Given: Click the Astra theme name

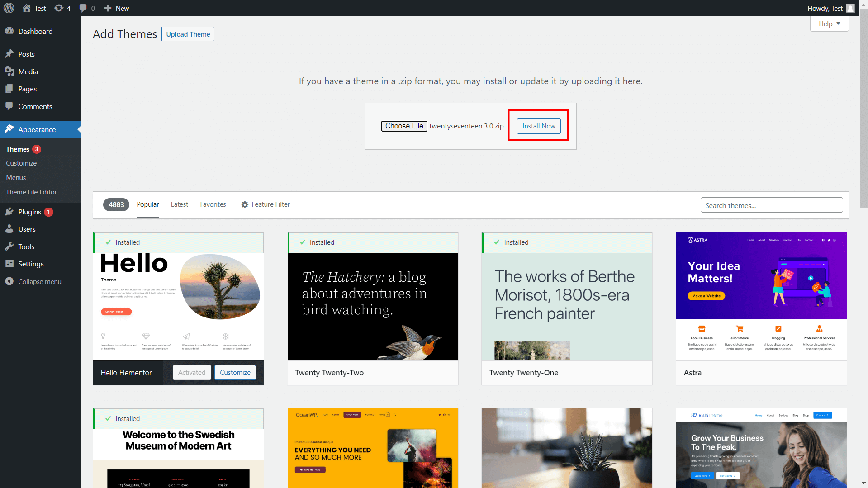Looking at the screenshot, I should click(x=693, y=373).
